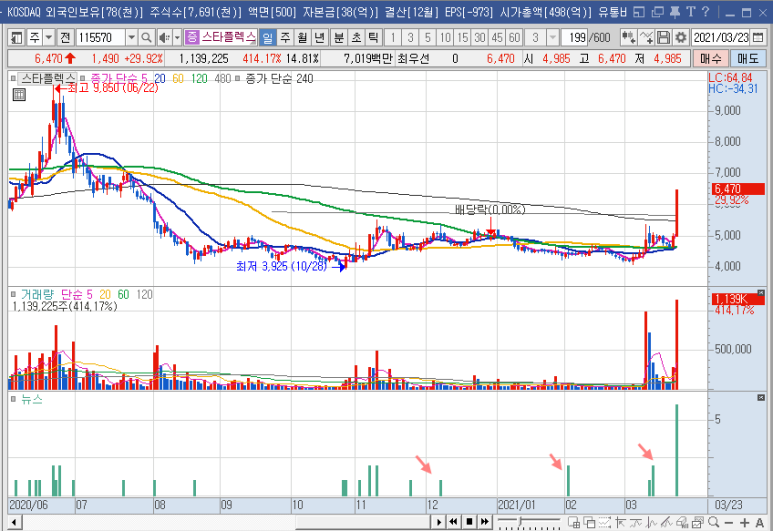Click the letter A text tool icon
Viewport: 773px width, 531px height.
coord(760,522)
